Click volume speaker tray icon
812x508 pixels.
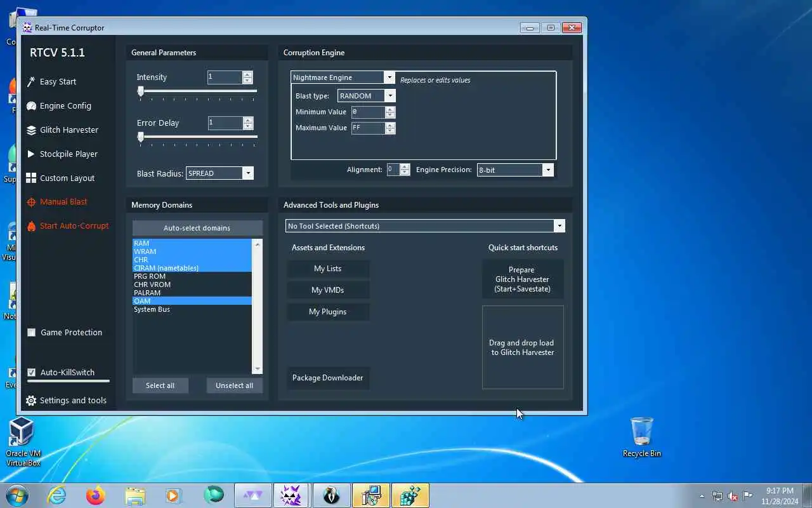click(x=733, y=496)
